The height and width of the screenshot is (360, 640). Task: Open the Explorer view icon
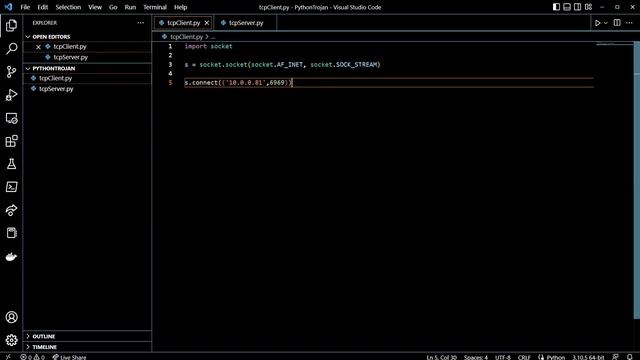[x=11, y=25]
